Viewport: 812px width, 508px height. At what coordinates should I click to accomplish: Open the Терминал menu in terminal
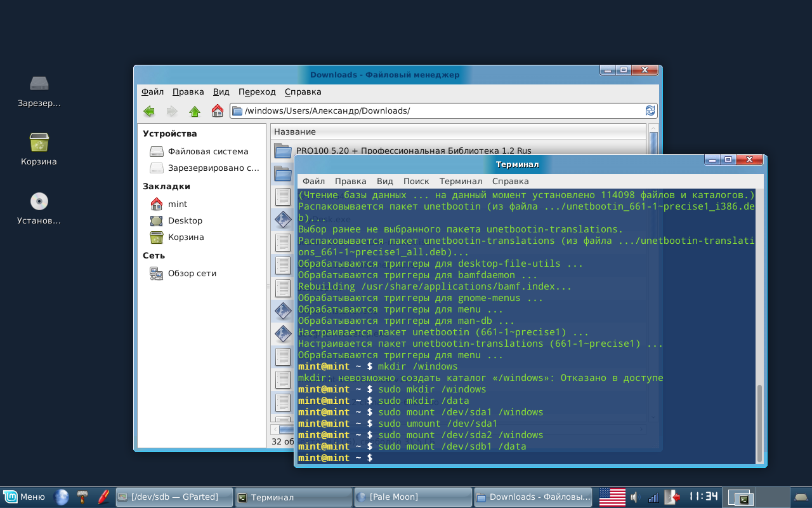pyautogui.click(x=461, y=181)
